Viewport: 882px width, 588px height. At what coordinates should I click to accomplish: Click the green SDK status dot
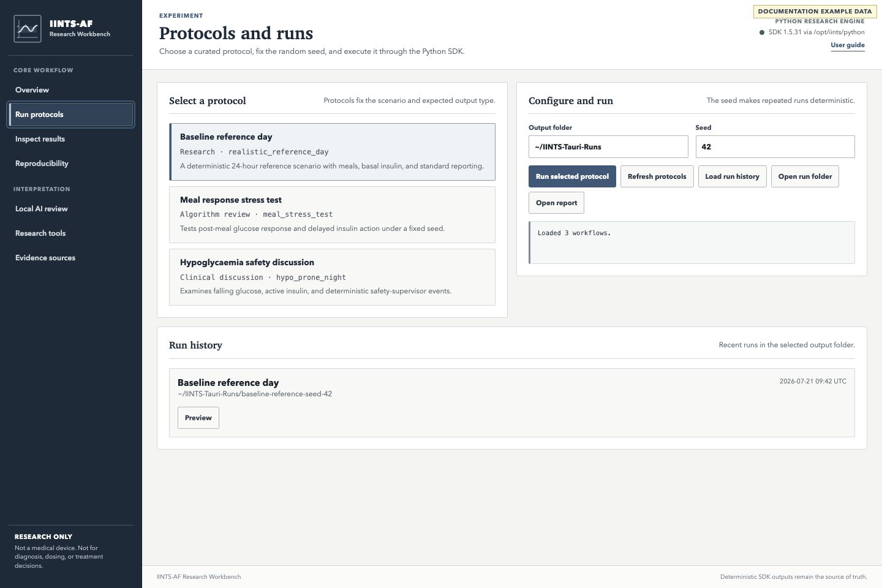click(762, 32)
